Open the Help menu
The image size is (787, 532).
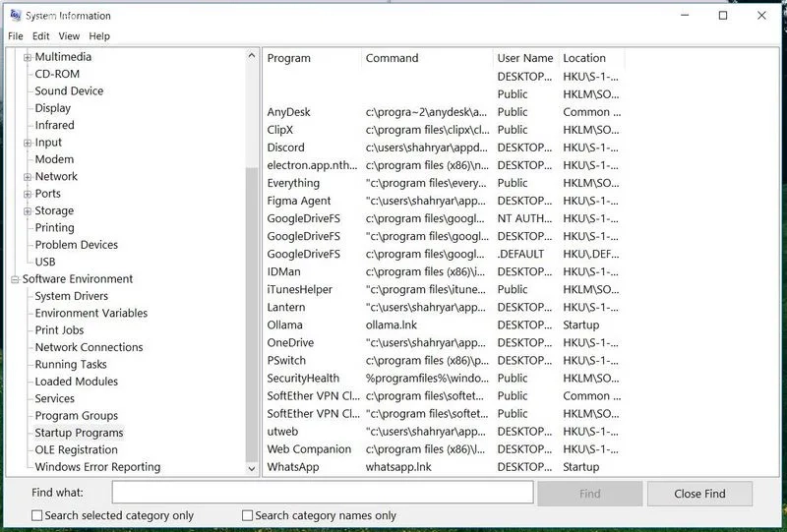99,36
